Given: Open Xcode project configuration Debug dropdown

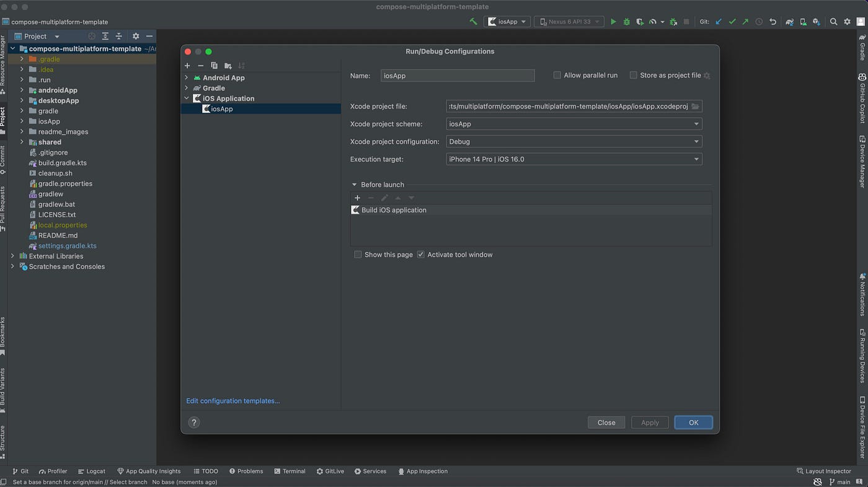Looking at the screenshot, I should 574,141.
